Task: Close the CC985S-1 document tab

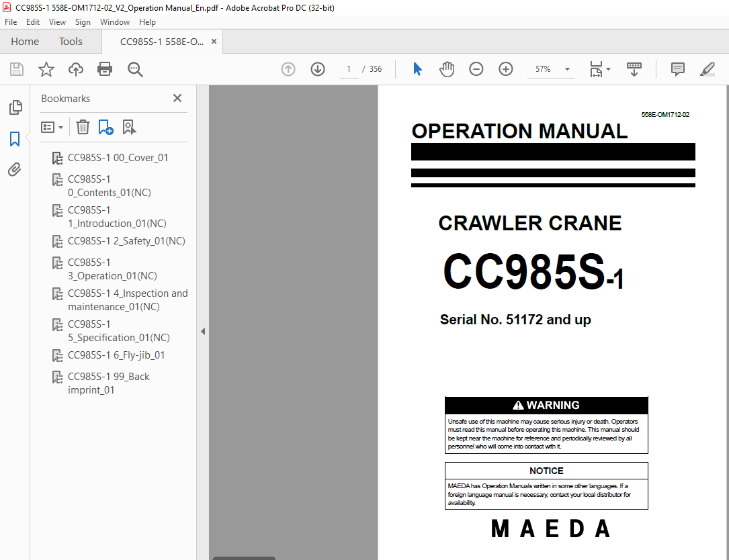Action: point(214,42)
